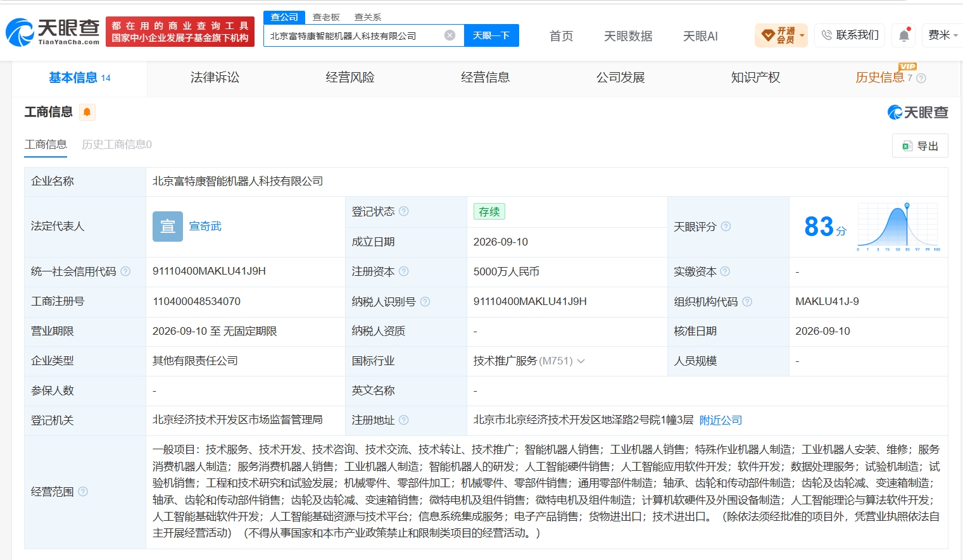
Task: Click the orange alert bell beside 工商信息
Action: click(87, 112)
